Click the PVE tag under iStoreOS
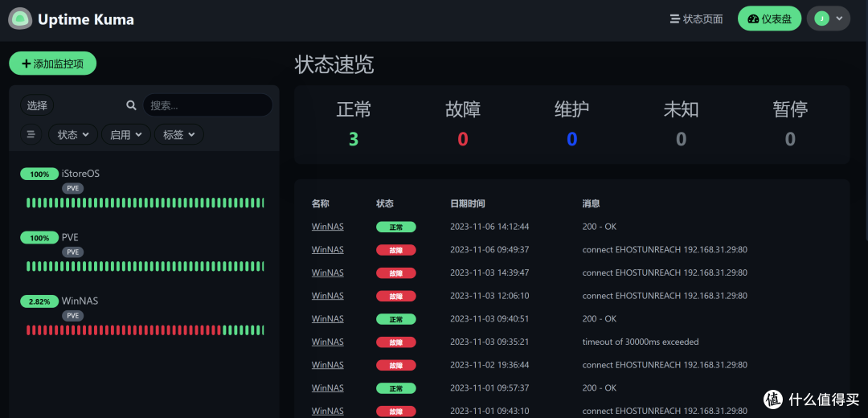Viewport: 868px width, 418px height. coord(72,188)
